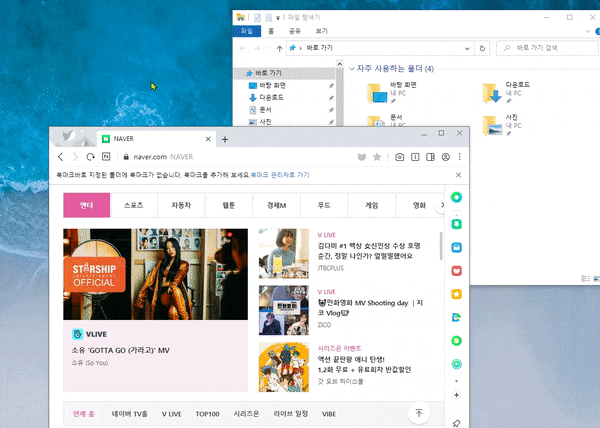Click V LIVE footer link

coord(171,414)
